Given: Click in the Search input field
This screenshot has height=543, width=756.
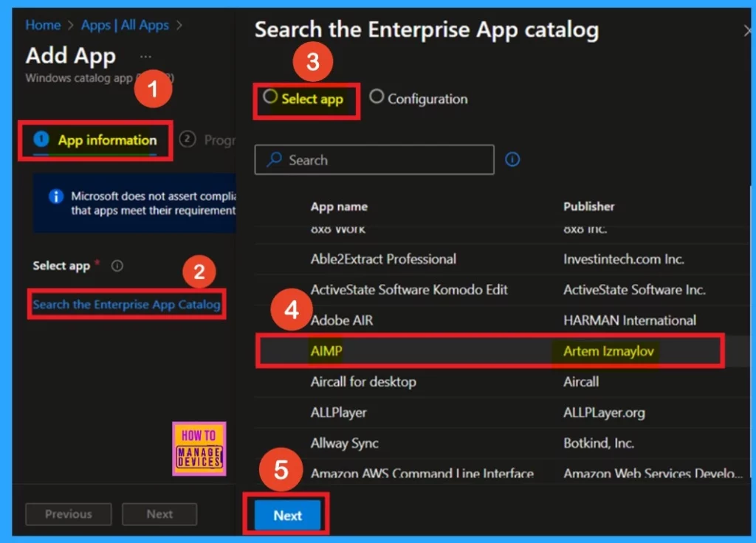Looking at the screenshot, I should (x=374, y=159).
